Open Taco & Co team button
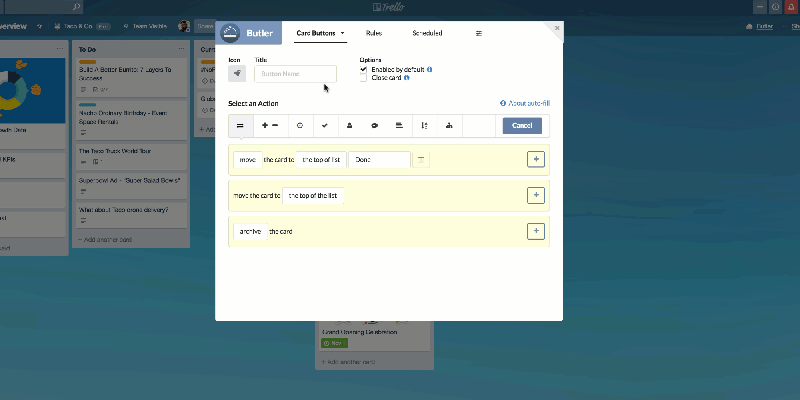The width and height of the screenshot is (800, 400). pos(82,26)
